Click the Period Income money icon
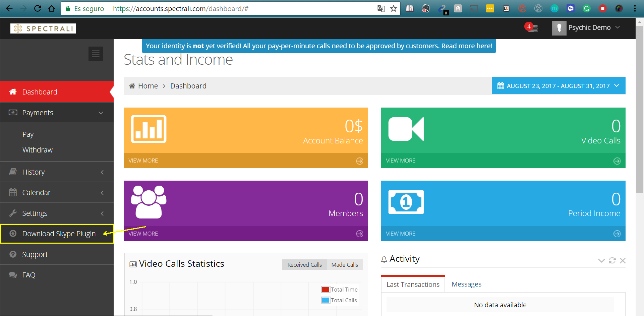Screen dimensions: 644x316 coord(406,202)
